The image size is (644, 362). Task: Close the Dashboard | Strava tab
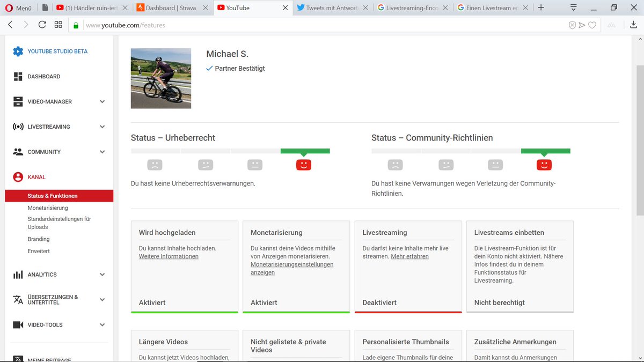click(204, 8)
